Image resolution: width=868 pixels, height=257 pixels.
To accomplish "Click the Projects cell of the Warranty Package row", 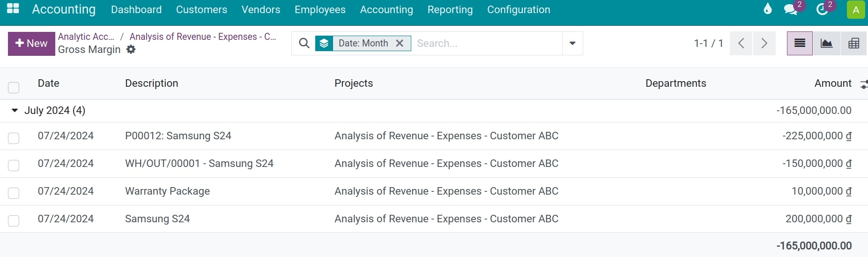I will click(446, 191).
